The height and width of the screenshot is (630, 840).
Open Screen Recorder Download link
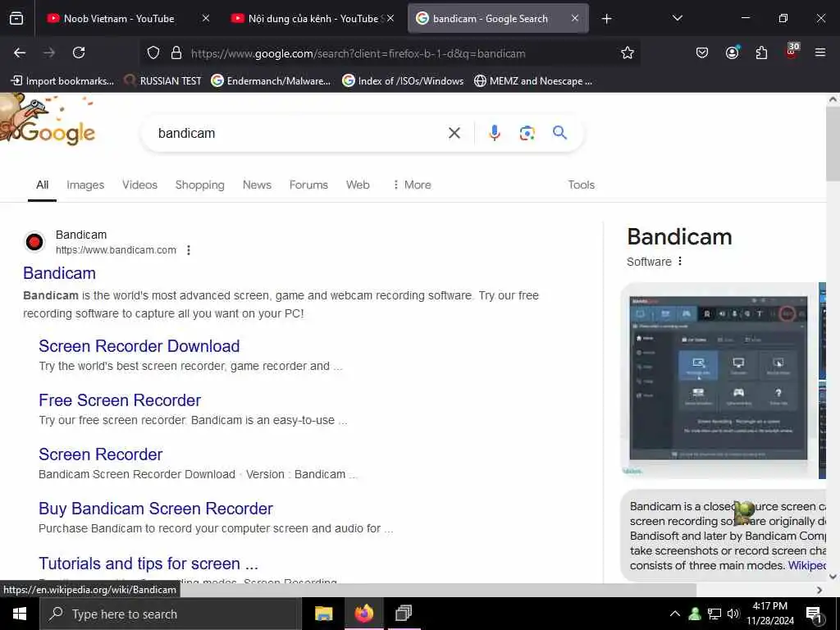click(139, 346)
